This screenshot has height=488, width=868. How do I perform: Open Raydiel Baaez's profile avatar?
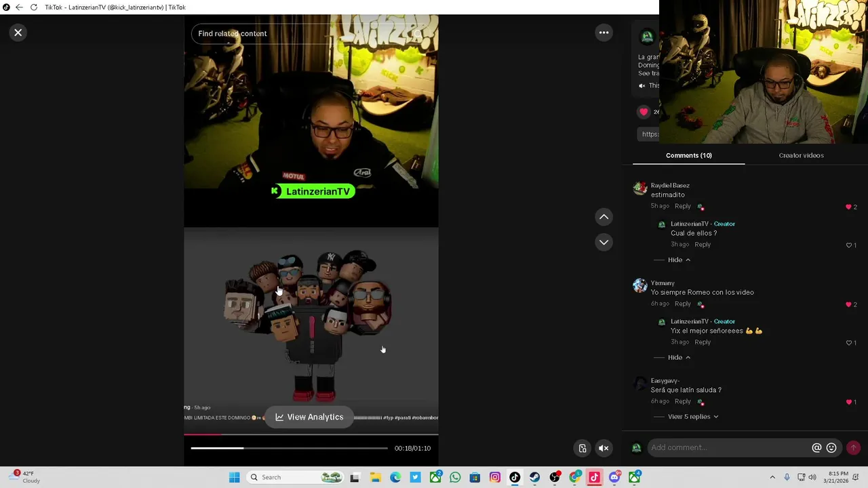640,188
